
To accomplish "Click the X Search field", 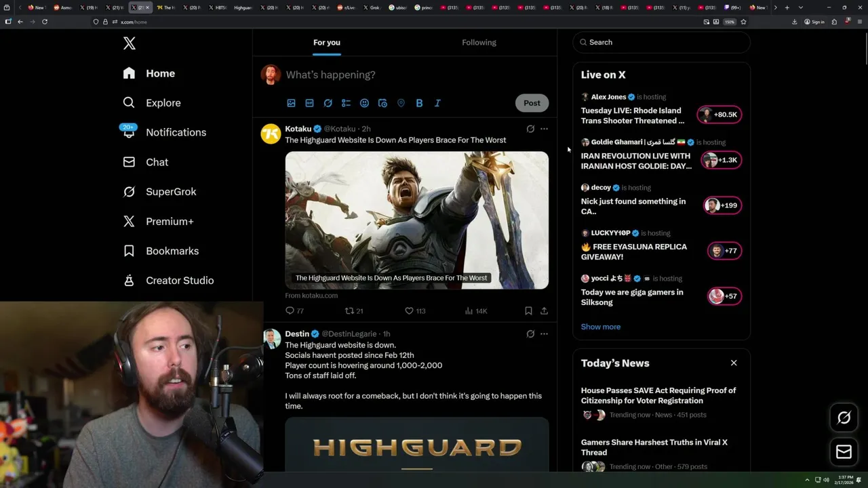I will click(661, 42).
